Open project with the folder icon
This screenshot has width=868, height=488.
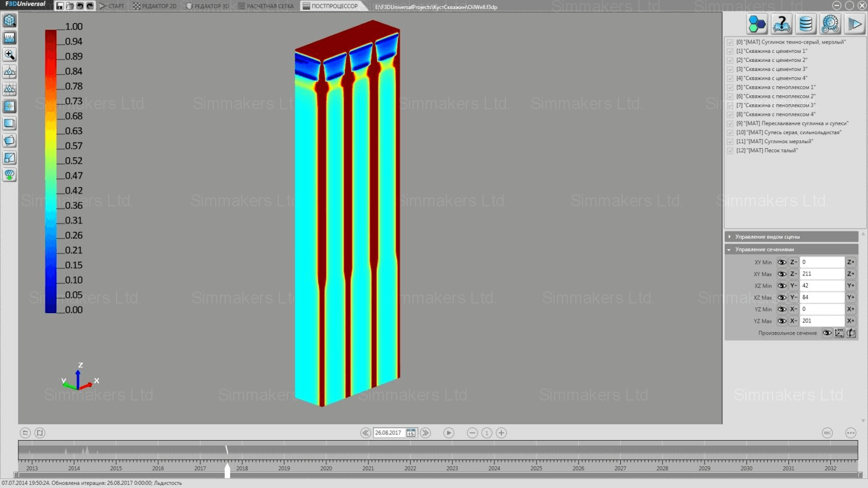click(70, 6)
